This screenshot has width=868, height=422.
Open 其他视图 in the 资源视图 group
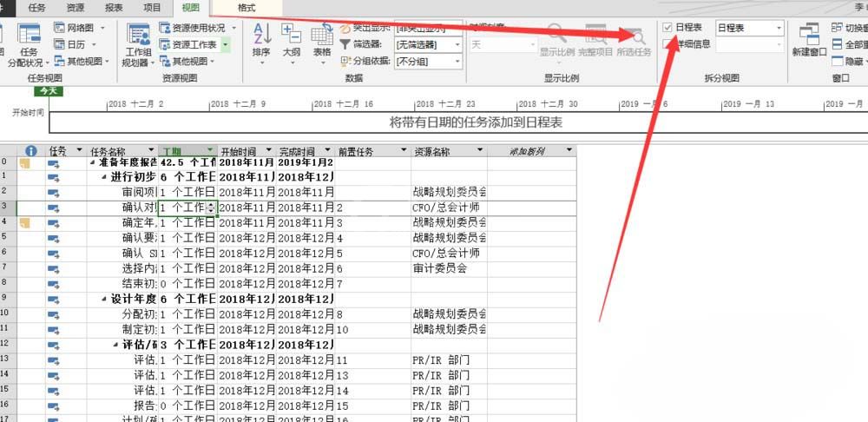click(x=187, y=61)
